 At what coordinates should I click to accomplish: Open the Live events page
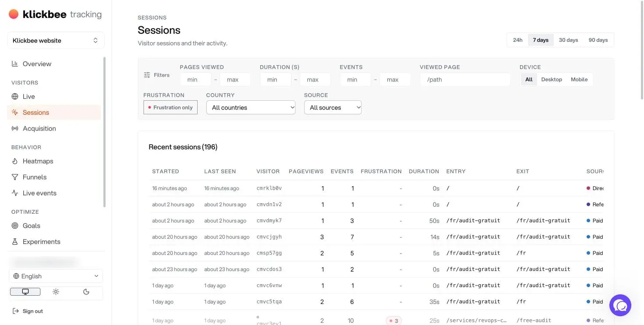click(54, 193)
